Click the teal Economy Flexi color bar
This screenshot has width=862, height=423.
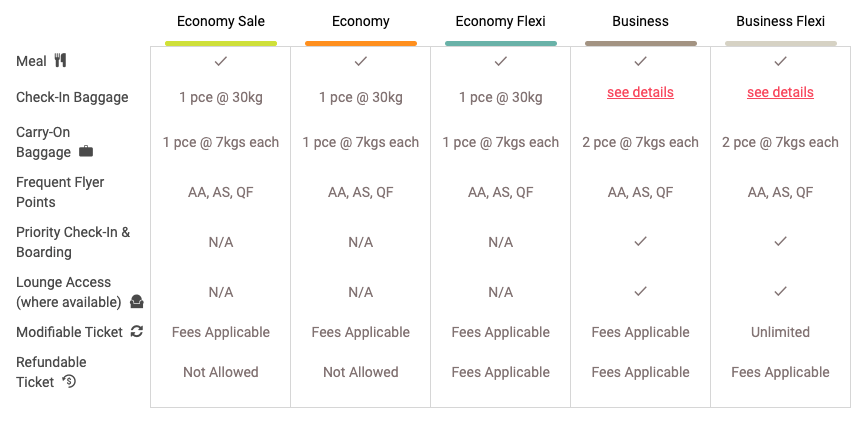[501, 43]
